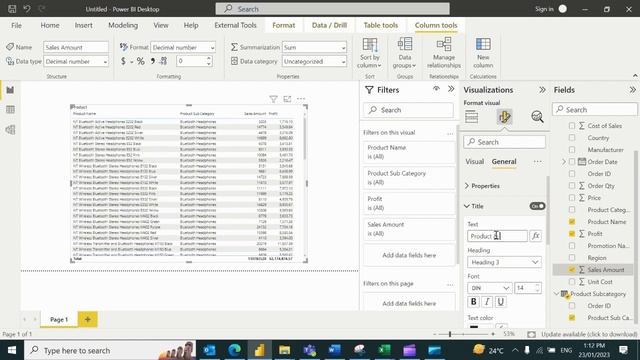The width and height of the screenshot is (640, 360).
Task: Check the Manufacturer field checkbox
Action: click(572, 150)
